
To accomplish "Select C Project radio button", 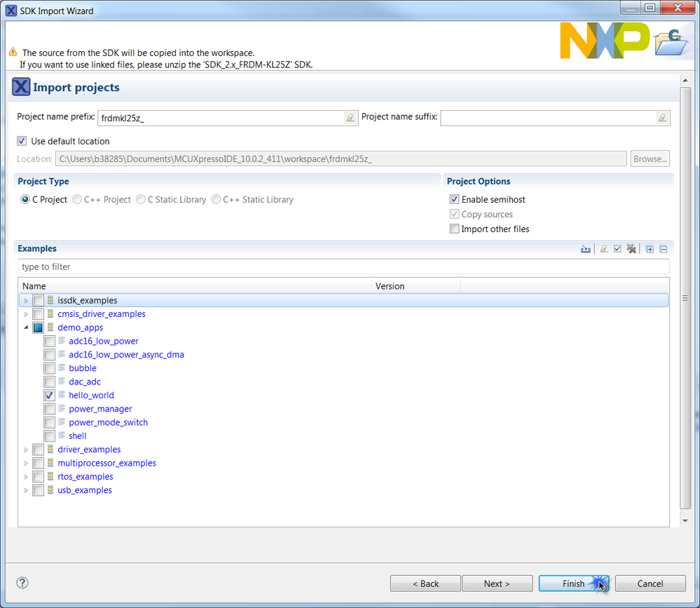I will click(25, 199).
